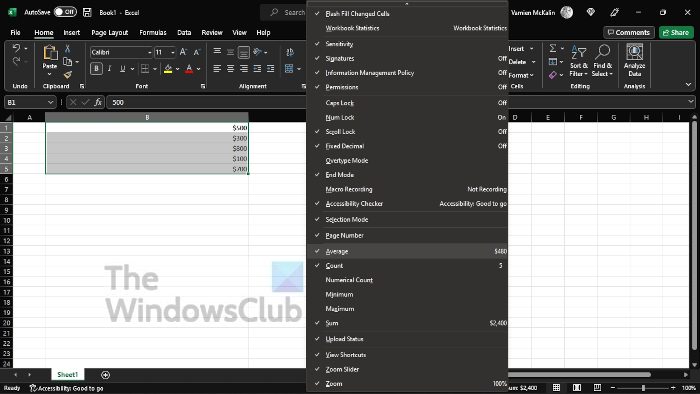This screenshot has height=394, width=700.
Task: Switch to the Data tab
Action: [x=184, y=32]
